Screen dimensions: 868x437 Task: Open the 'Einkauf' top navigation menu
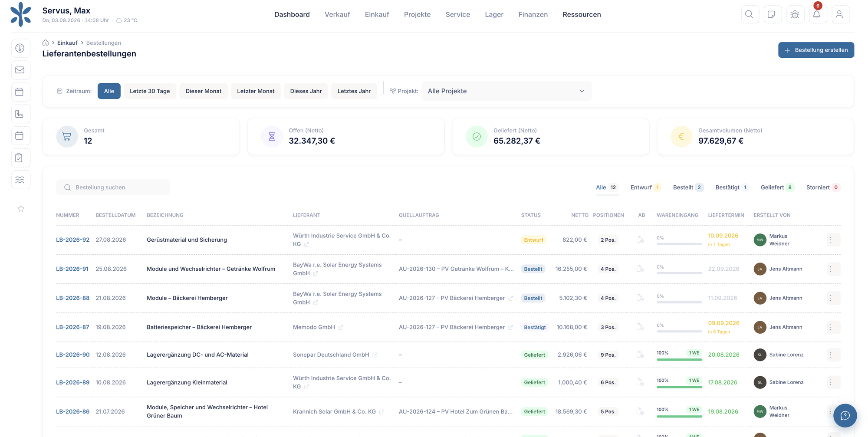tap(377, 14)
